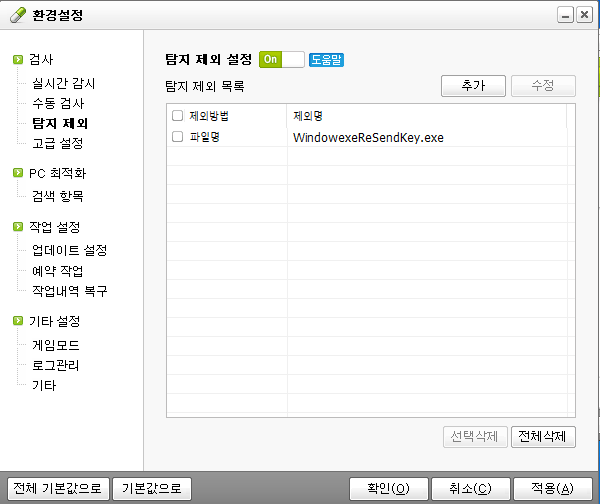Image resolution: width=600 pixels, height=504 pixels.
Task: Open 게임모드 settings
Action: click(56, 345)
